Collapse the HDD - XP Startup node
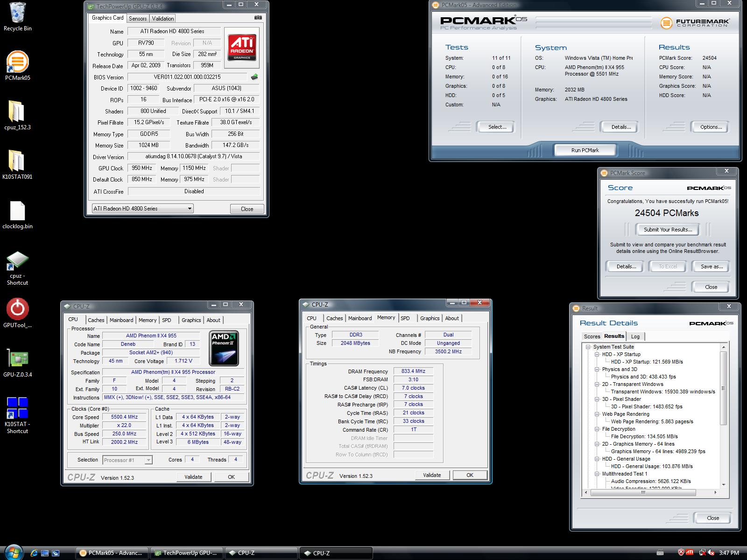This screenshot has width=747, height=560. click(597, 354)
